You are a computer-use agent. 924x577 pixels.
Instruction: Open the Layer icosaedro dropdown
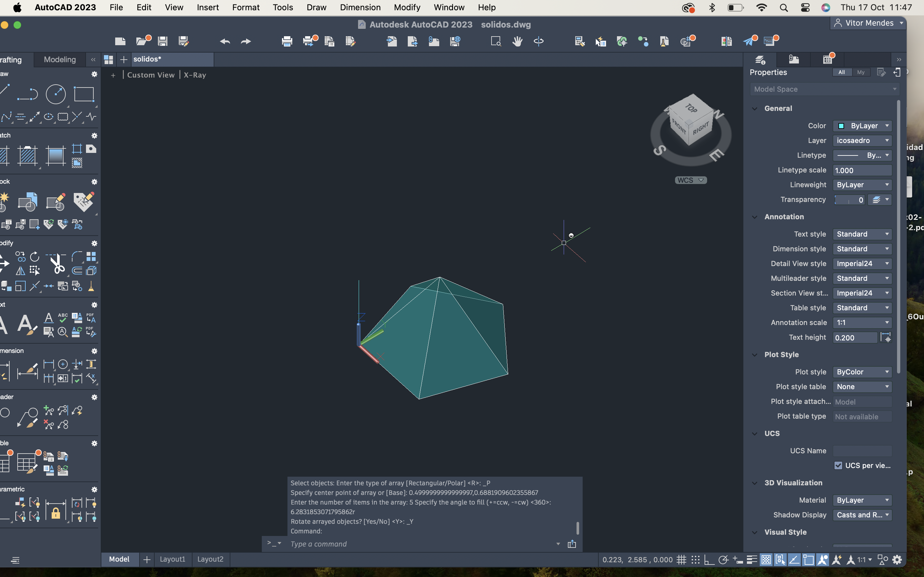pos(862,140)
